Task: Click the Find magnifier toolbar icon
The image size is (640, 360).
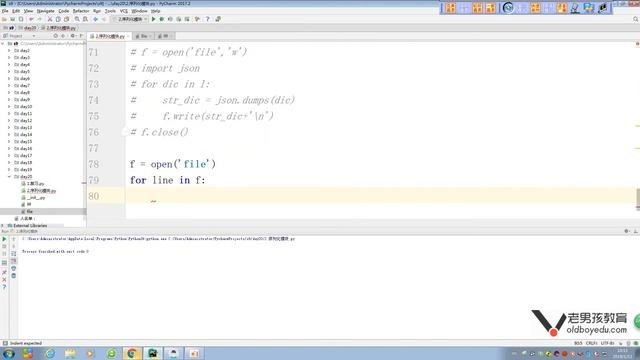Action: point(77,19)
